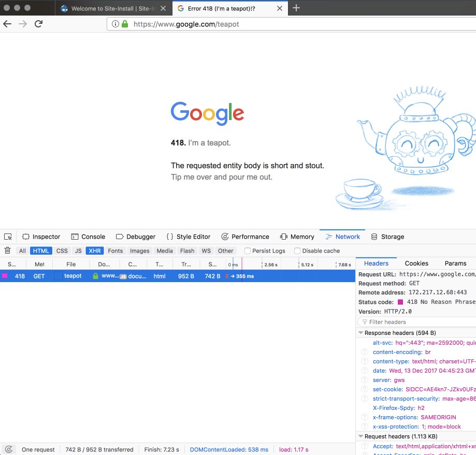
Task: Clear the network log with the trash icon
Action: (8, 251)
